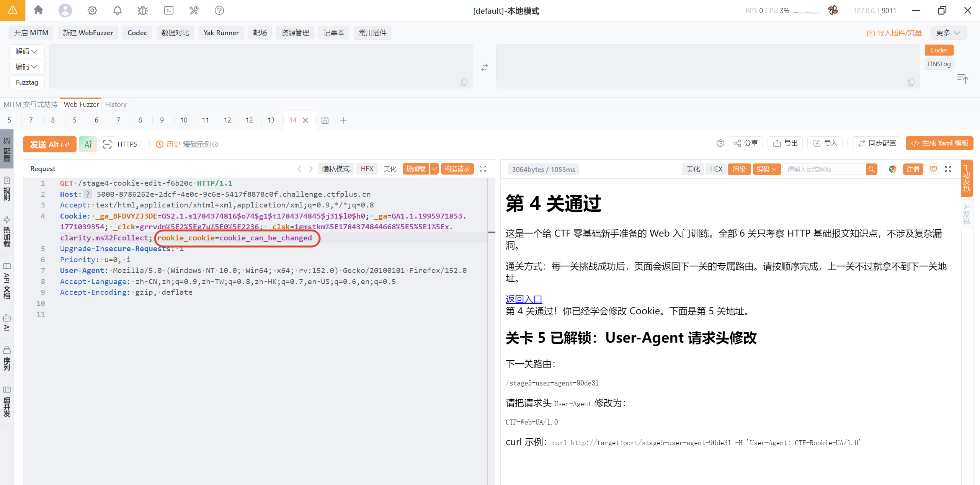
Task: Select fuzzer tab 10
Action: [x=184, y=120]
